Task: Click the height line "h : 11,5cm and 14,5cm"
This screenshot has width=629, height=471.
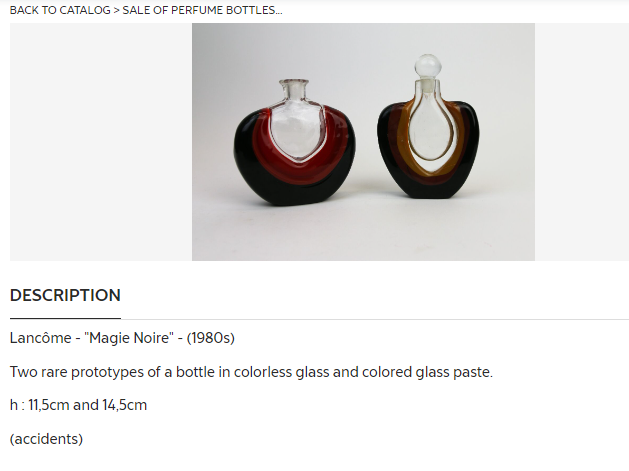Action: 78,405
